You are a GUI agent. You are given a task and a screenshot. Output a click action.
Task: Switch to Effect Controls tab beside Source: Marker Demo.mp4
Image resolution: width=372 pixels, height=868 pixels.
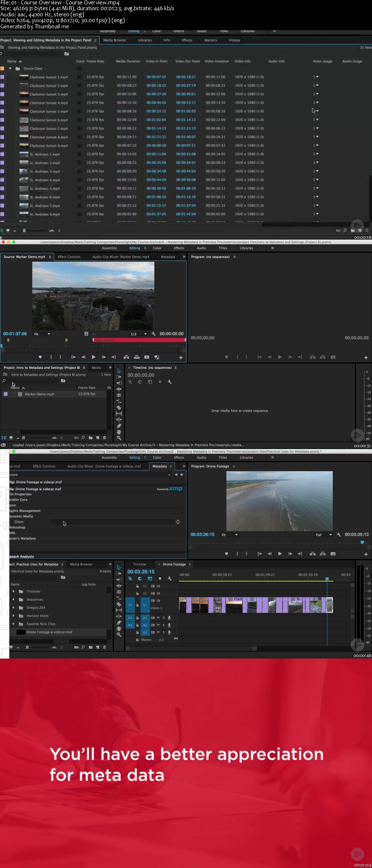pos(69,257)
